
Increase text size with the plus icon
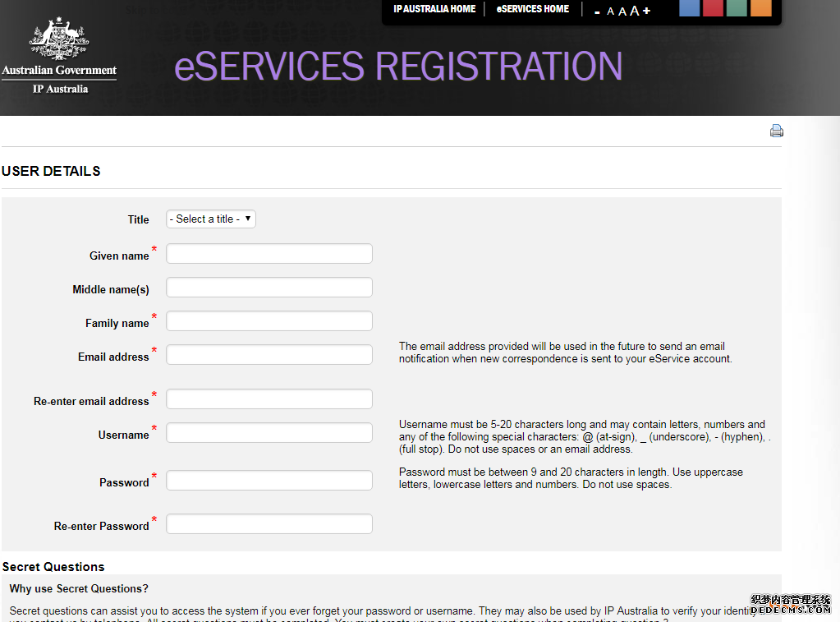[x=646, y=11]
